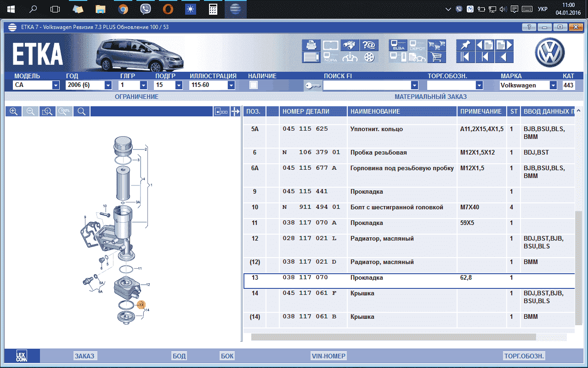588x368 pixels.
Task: Open the ELSA icon
Action: click(x=398, y=45)
